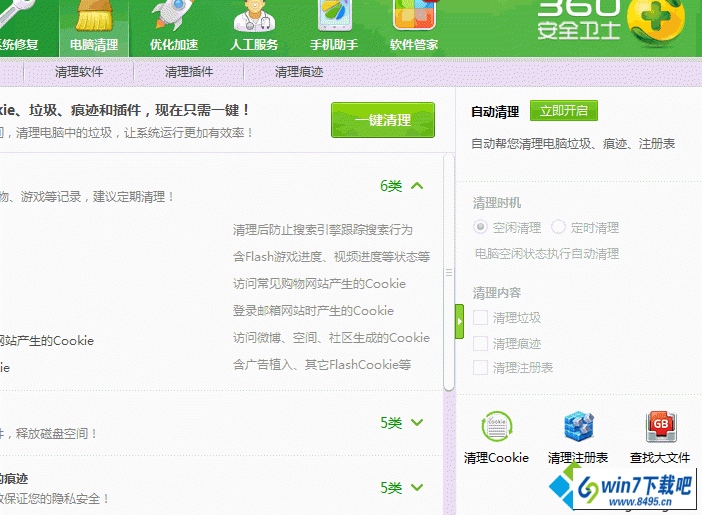Open the 电脑清理 broom icon
This screenshot has height=515, width=702.
point(94,16)
